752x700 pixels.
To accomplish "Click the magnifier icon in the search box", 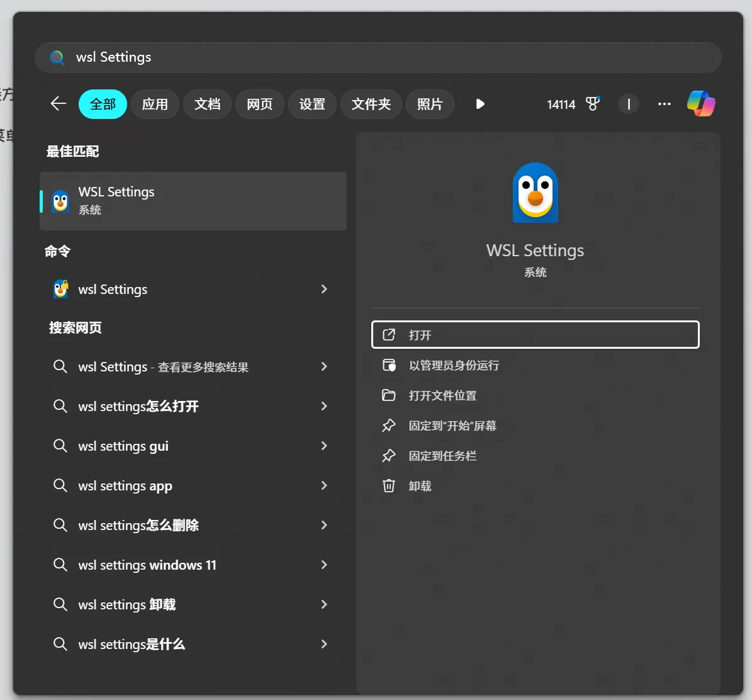I will click(57, 57).
